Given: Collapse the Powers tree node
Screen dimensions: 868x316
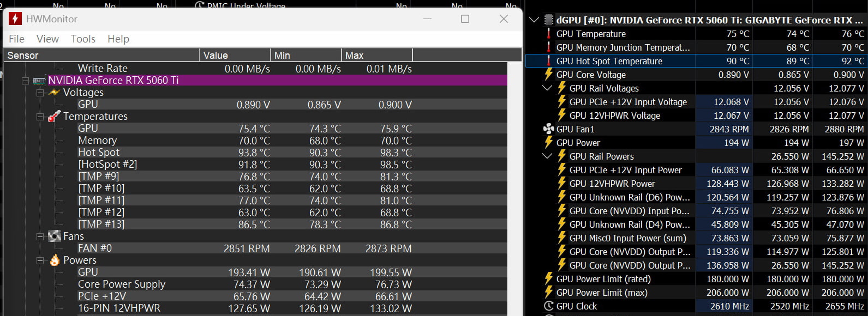Looking at the screenshot, I should [x=40, y=260].
